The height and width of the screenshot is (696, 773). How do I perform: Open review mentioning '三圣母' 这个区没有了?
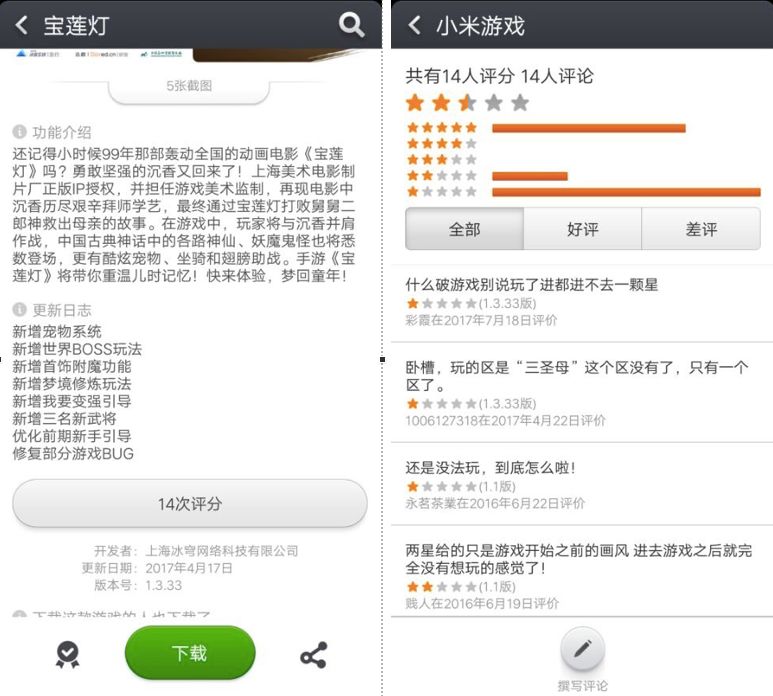577,376
